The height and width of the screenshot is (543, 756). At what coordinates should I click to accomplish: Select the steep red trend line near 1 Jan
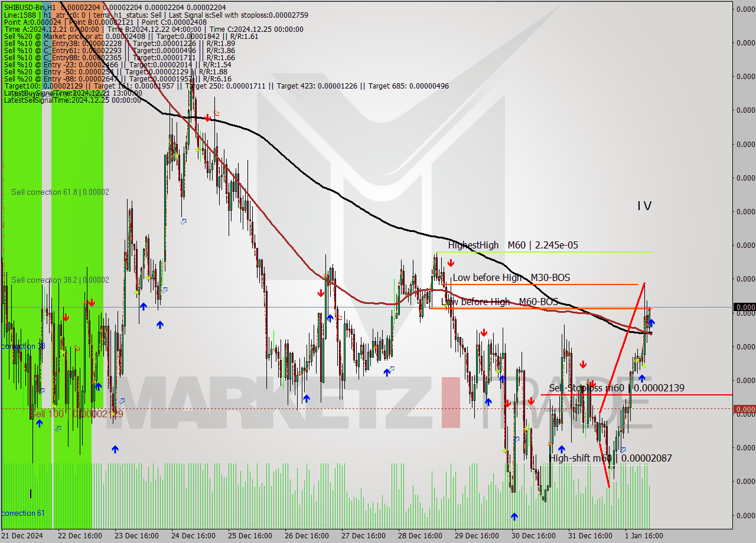622,348
